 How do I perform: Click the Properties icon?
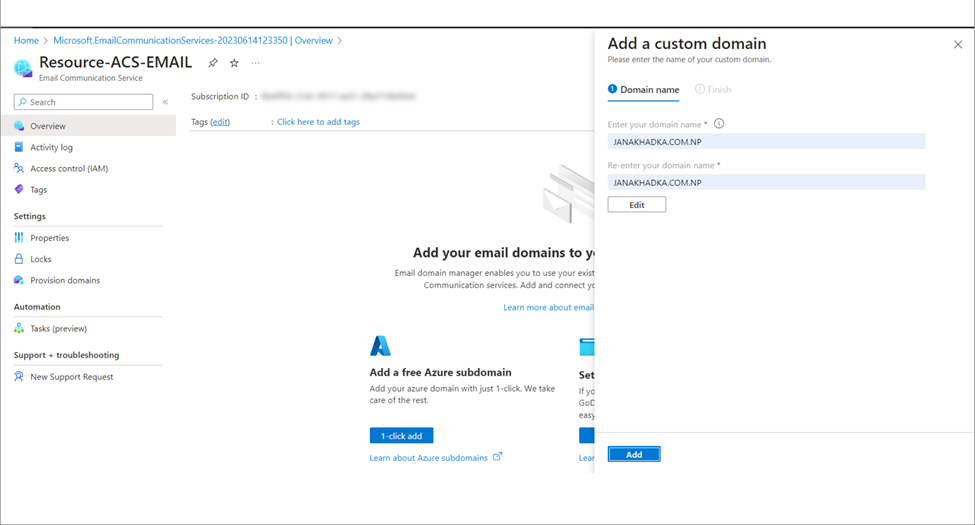(x=19, y=238)
